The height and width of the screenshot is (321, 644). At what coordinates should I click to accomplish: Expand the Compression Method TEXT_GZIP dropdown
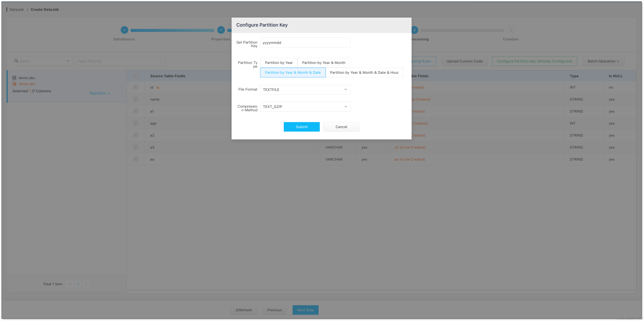coord(305,107)
